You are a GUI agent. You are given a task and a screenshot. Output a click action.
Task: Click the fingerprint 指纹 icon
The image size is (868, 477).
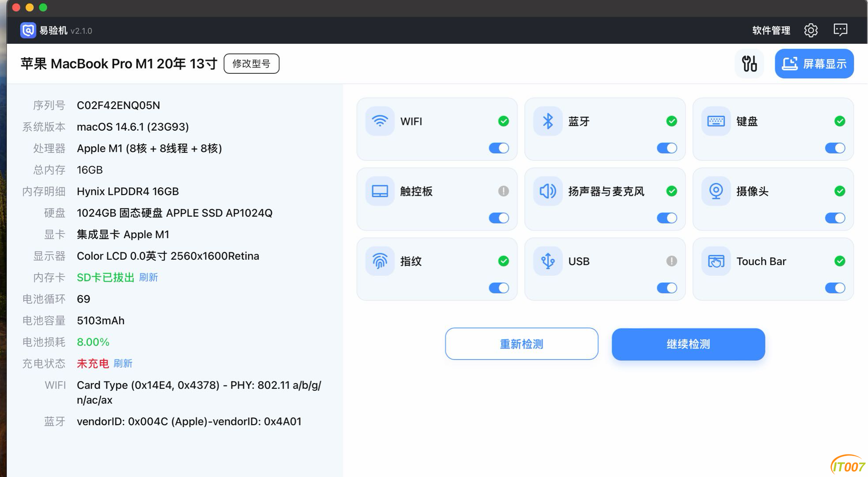380,261
